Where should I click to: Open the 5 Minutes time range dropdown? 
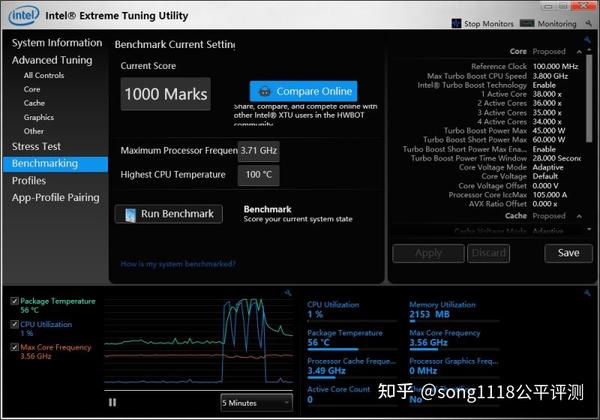point(257,403)
